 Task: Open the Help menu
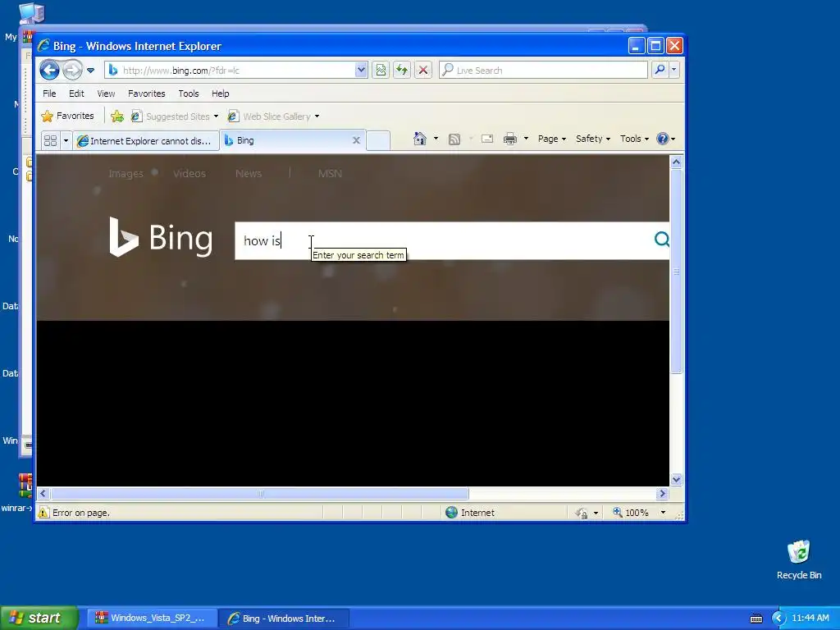(220, 94)
